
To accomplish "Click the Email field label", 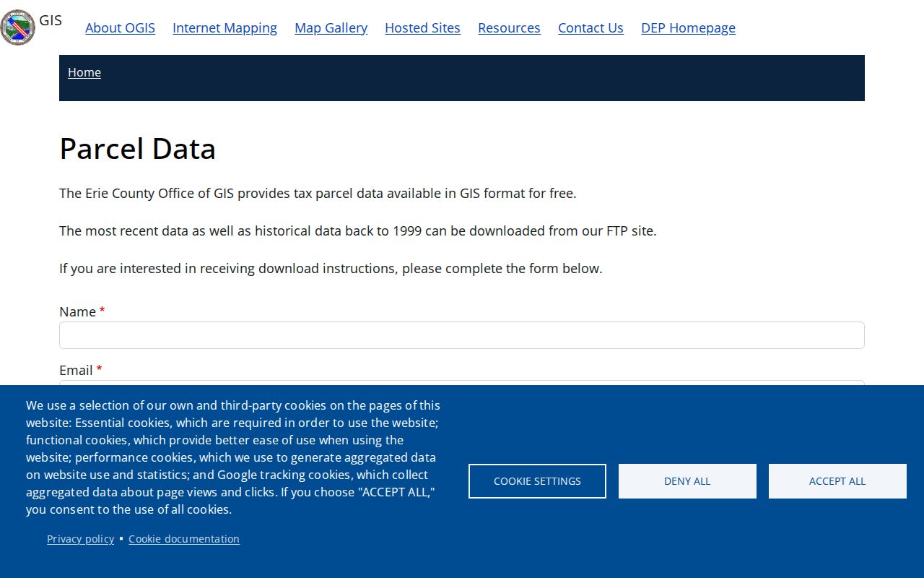I will coord(76,370).
